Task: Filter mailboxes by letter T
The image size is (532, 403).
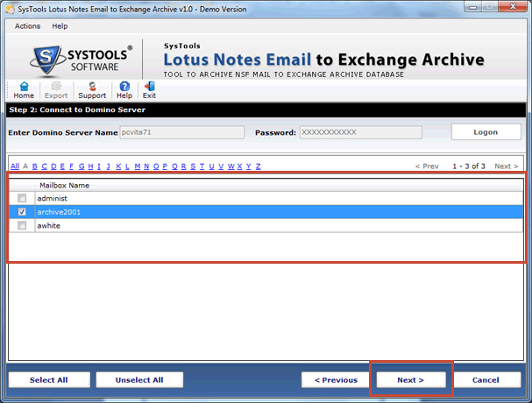Action: [202, 166]
